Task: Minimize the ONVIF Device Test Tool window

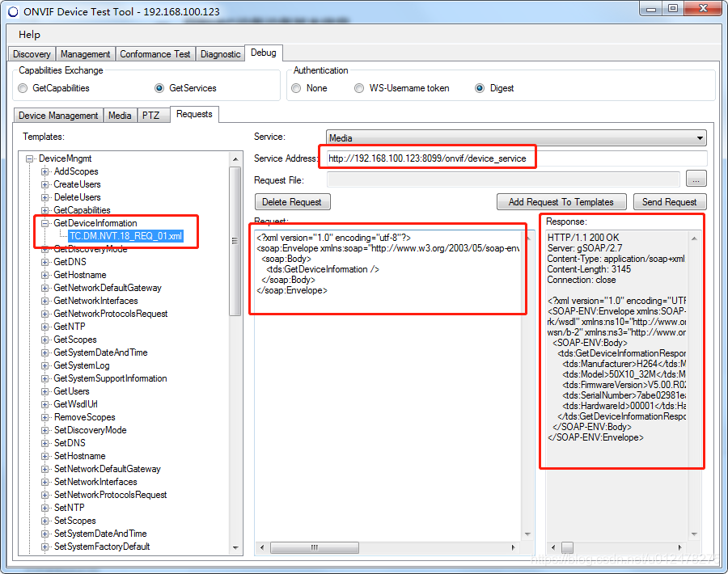Action: click(x=651, y=9)
